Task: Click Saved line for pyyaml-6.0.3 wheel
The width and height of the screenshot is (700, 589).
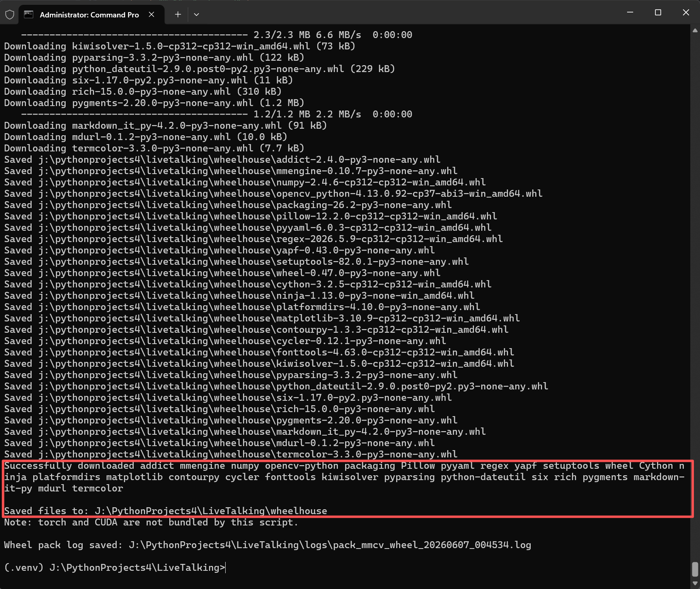Action: click(x=248, y=228)
